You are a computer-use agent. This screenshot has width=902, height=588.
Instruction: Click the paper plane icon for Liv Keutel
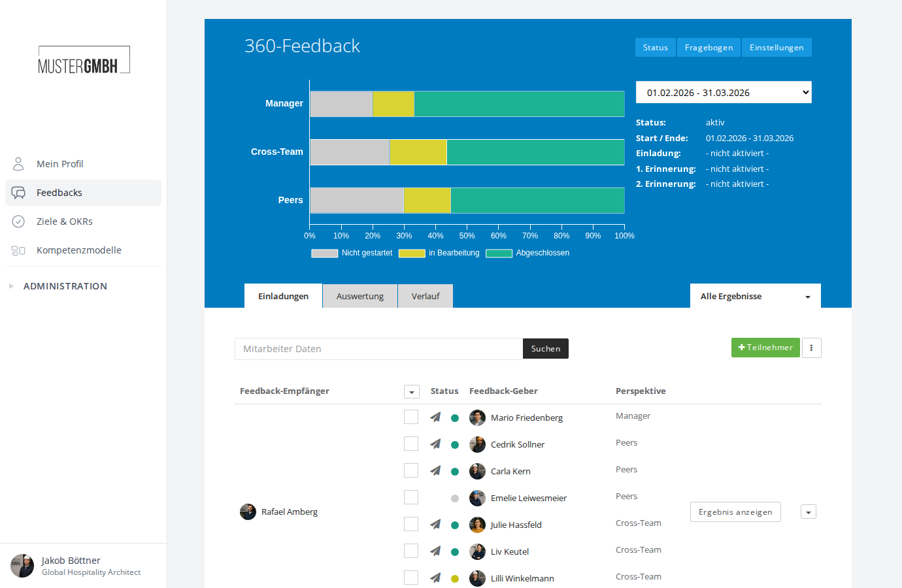click(x=435, y=551)
